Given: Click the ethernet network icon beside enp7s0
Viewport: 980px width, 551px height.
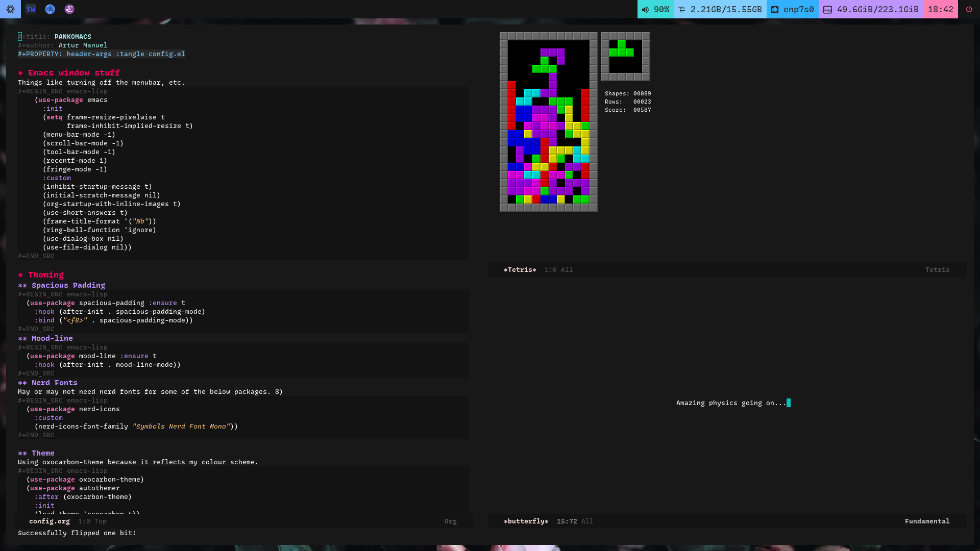Looking at the screenshot, I should pyautogui.click(x=775, y=9).
